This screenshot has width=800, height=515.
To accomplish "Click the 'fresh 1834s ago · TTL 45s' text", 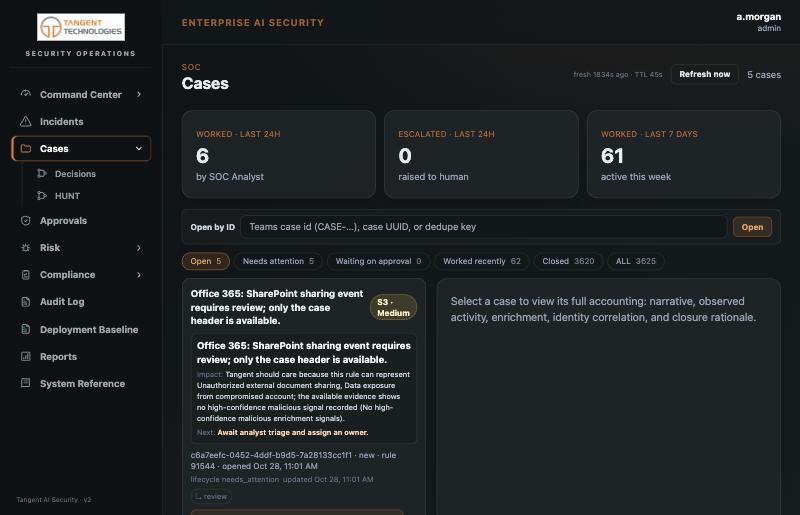I will [617, 75].
